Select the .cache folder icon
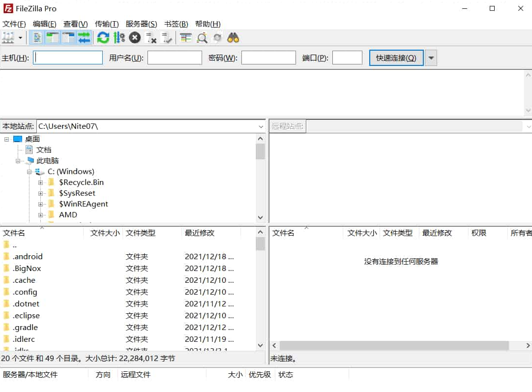The height and width of the screenshot is (392, 532). [x=6, y=280]
